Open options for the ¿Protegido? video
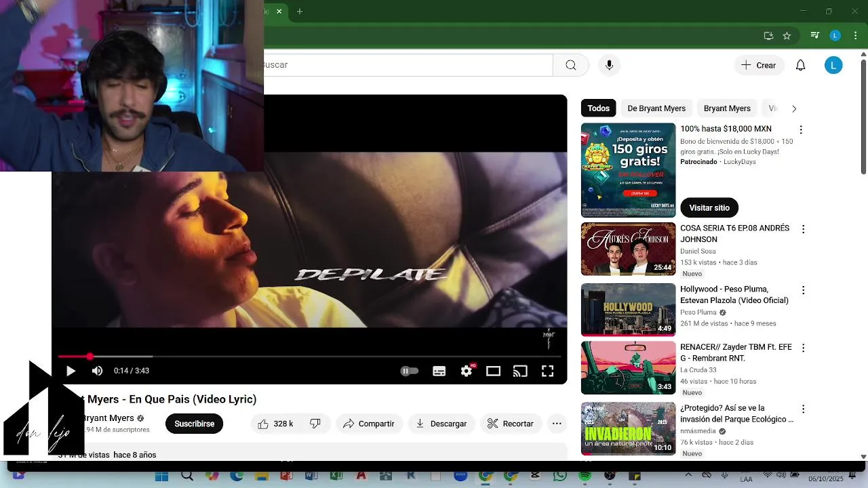 point(803,409)
